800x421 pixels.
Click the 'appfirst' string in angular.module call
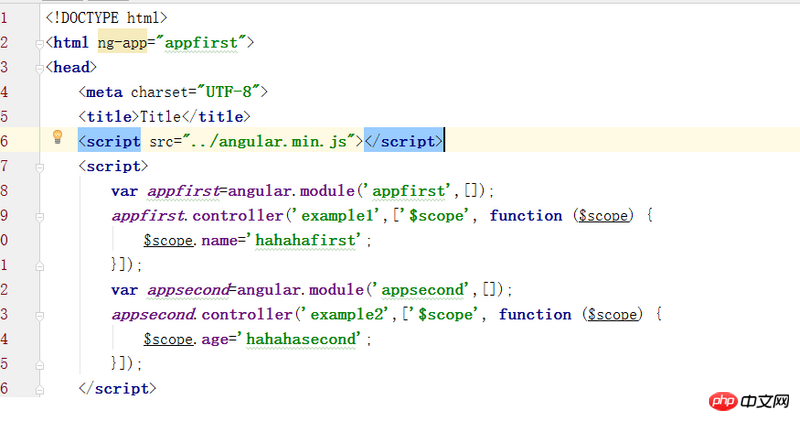pyautogui.click(x=410, y=191)
